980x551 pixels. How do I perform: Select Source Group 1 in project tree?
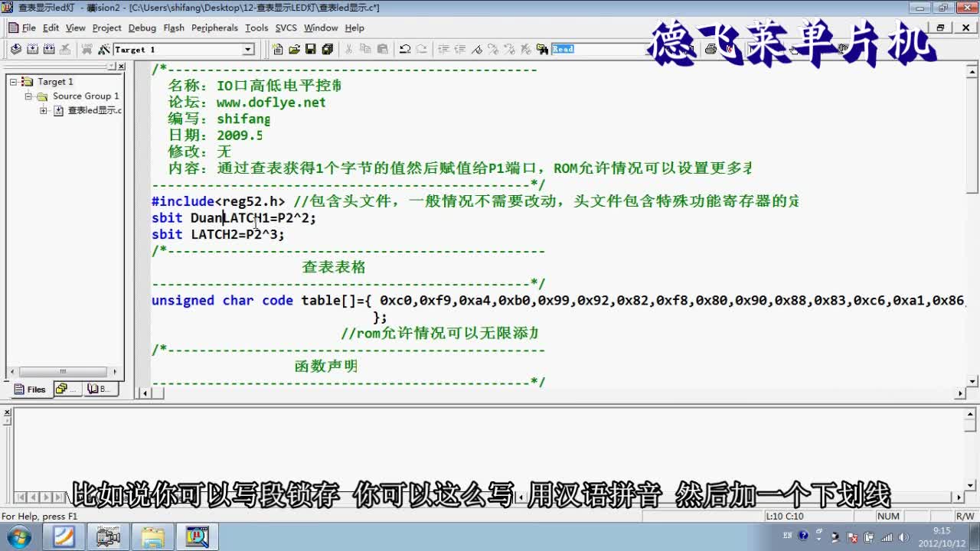pos(86,96)
